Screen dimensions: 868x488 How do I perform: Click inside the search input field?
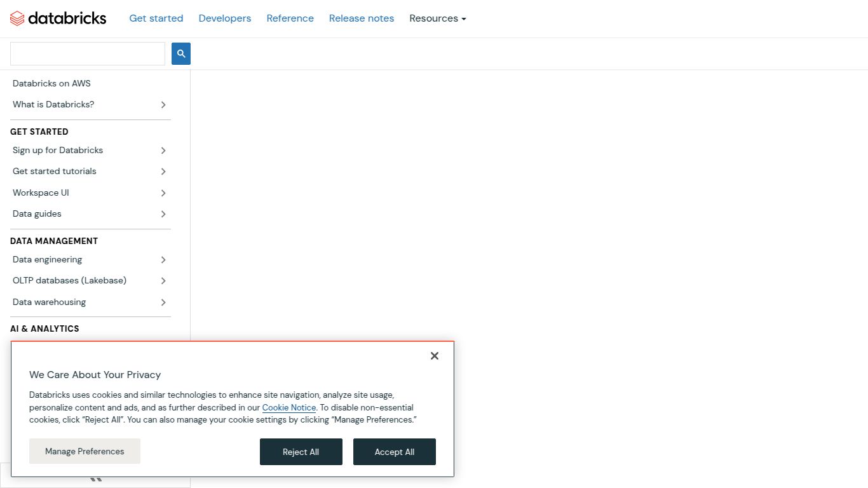tap(87, 53)
